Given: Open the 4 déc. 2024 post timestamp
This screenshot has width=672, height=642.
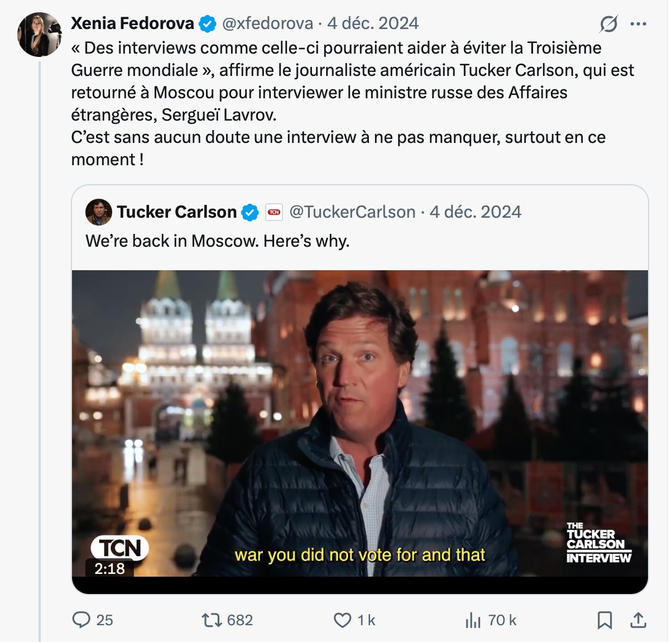Looking at the screenshot, I should [x=373, y=23].
